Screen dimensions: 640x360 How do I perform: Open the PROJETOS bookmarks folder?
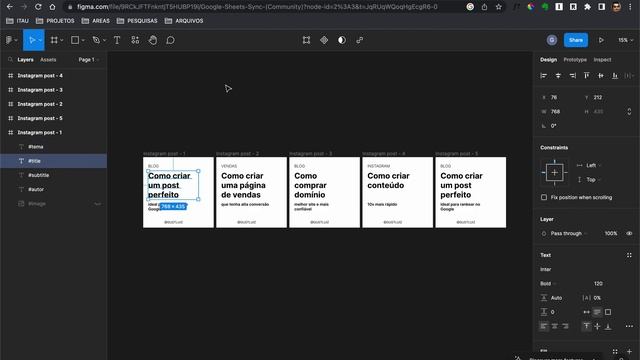point(55,21)
